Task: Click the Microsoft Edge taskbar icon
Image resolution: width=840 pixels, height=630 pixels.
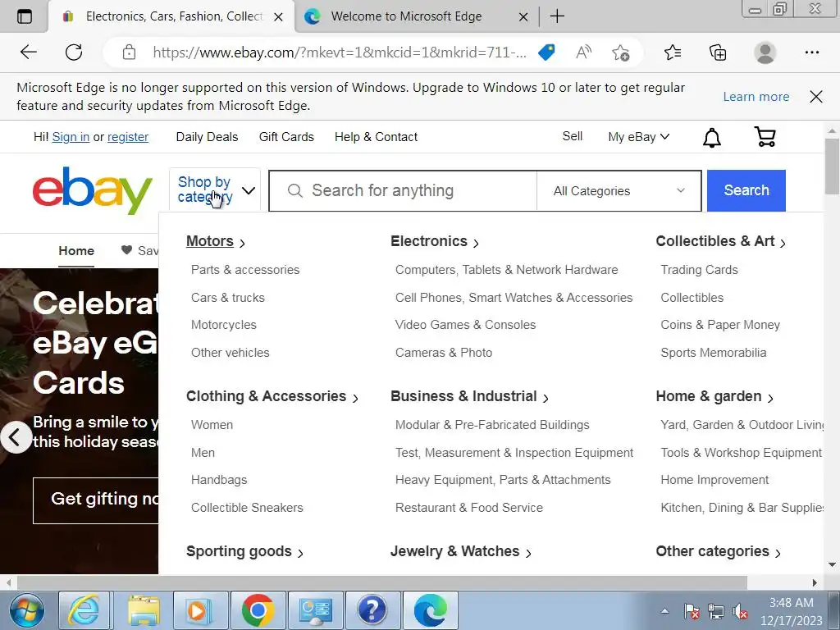Action: click(x=430, y=610)
